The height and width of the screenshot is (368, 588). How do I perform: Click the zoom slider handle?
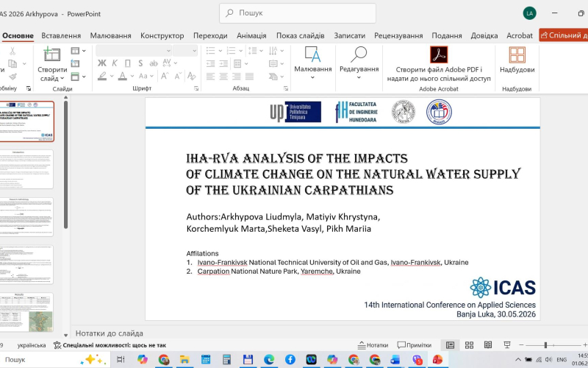click(545, 344)
